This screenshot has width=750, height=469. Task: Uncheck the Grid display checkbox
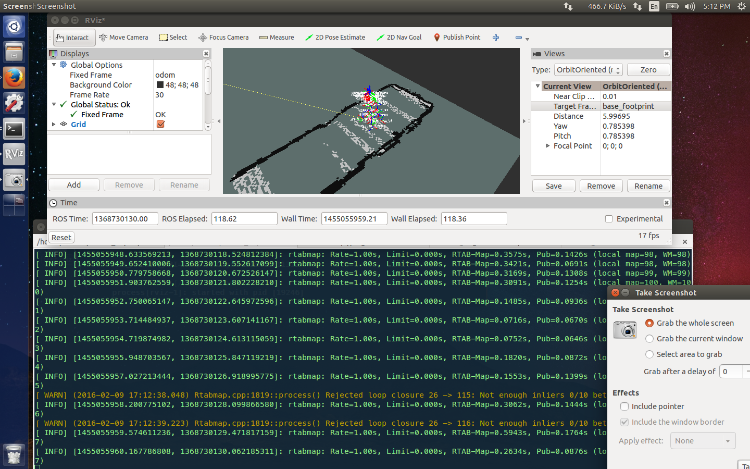pyautogui.click(x=160, y=124)
